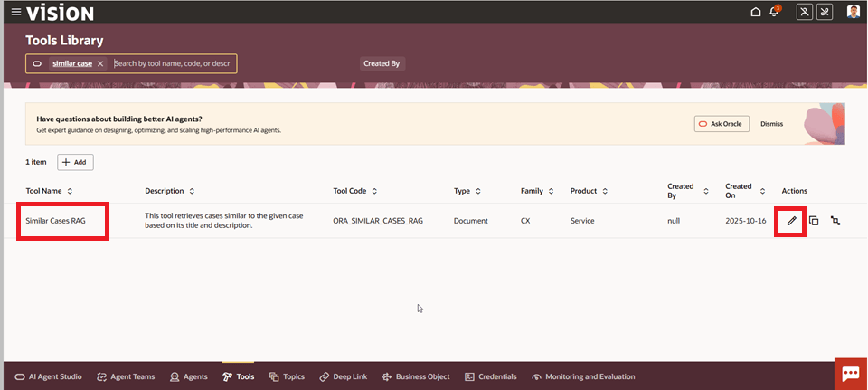This screenshot has width=868, height=390.
Task: Click the null Created By cell
Action: (674, 221)
